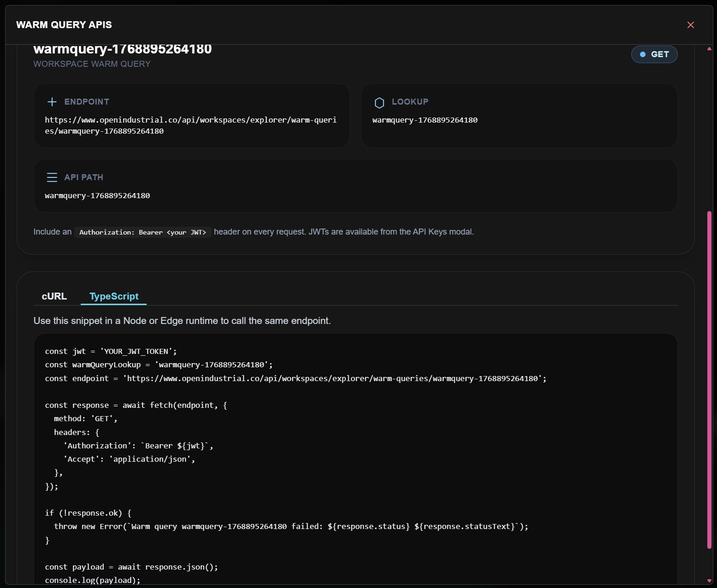
Task: Click the 'Accept': 'application/json' code line
Action: coord(129,459)
